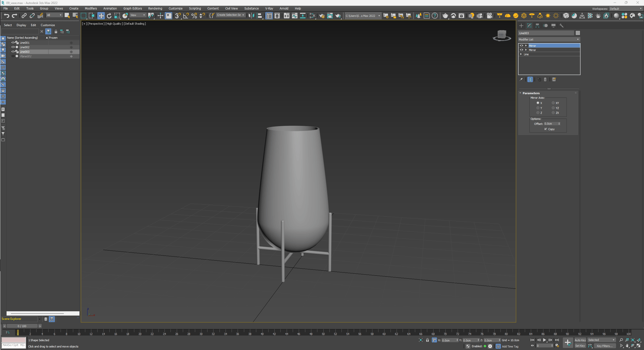
Task: Open the Modifiers menu
Action: coord(91,8)
